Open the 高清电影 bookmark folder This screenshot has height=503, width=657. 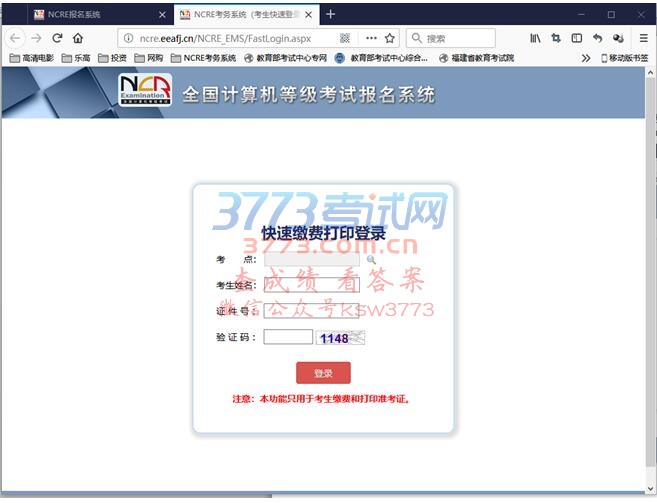pyautogui.click(x=33, y=58)
